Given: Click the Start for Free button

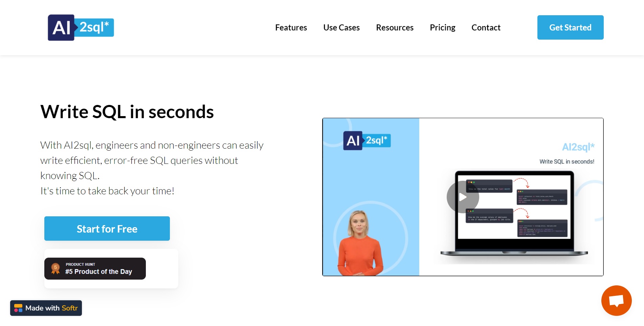Looking at the screenshot, I should pos(107,229).
